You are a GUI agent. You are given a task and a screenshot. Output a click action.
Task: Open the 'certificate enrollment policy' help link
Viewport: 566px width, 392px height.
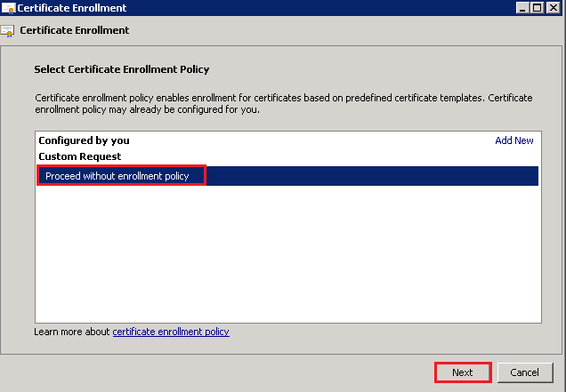[x=170, y=332]
